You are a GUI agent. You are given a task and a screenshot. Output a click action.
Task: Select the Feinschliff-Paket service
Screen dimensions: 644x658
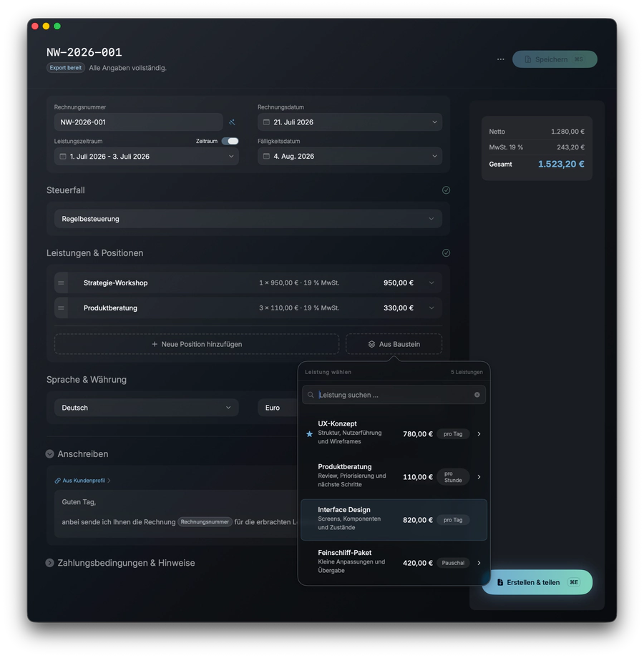pos(394,562)
